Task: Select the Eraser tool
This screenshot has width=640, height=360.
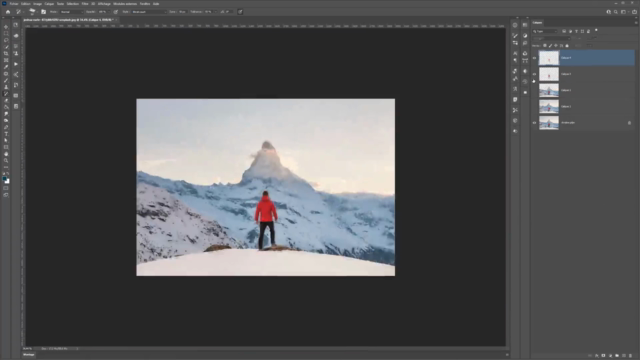Action: point(6,100)
